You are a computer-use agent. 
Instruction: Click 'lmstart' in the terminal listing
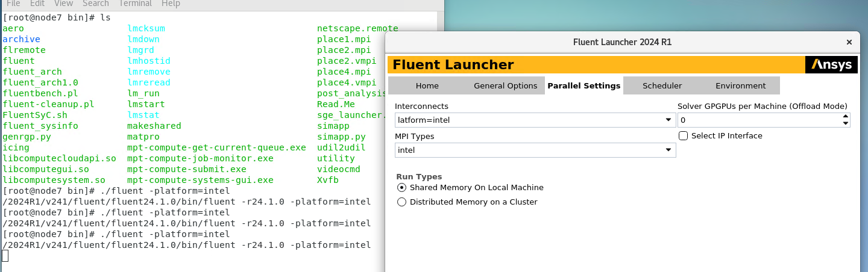click(x=146, y=104)
